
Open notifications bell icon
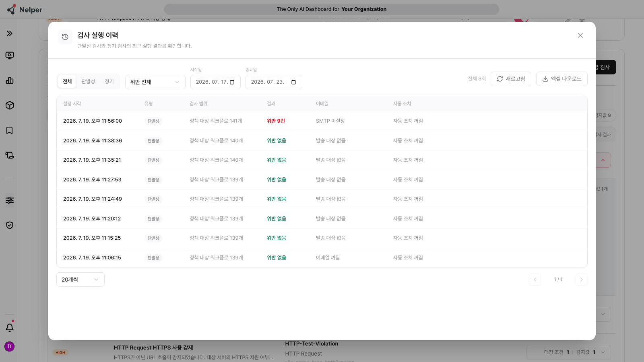[10, 327]
